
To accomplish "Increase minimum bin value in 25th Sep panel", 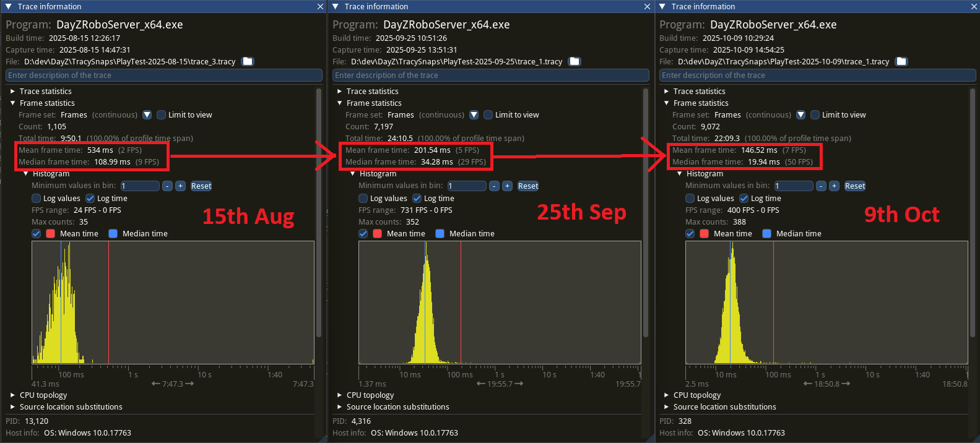I will click(507, 186).
